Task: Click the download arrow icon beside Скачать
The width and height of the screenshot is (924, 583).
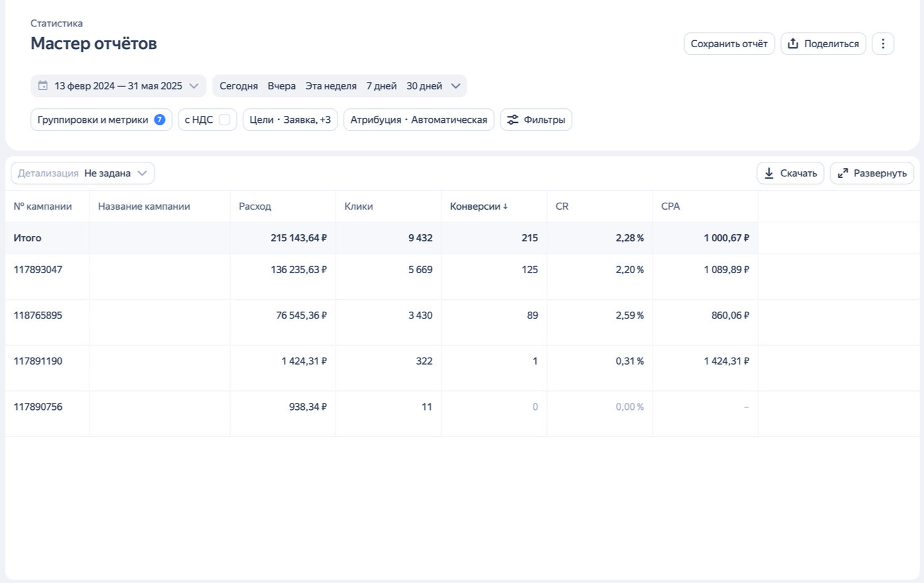Action: tap(769, 173)
